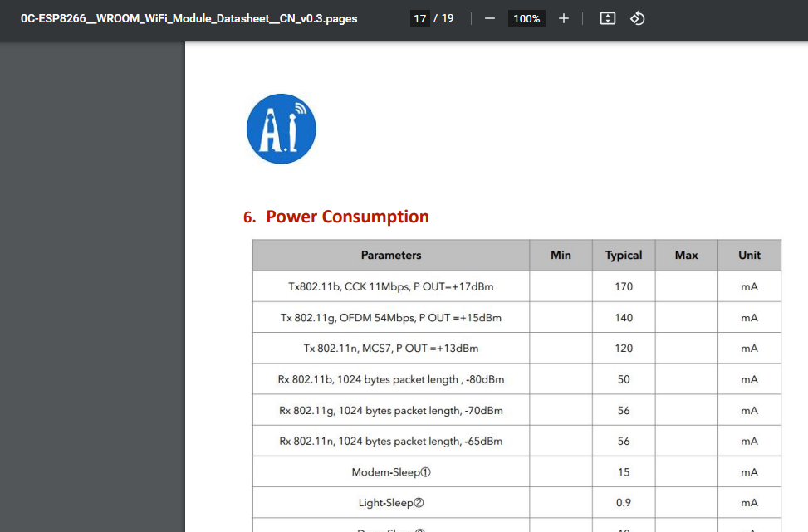Select 'Rx 802.11b, 1024 bytes packet length' cell
This screenshot has width=808, height=532.
click(390, 379)
